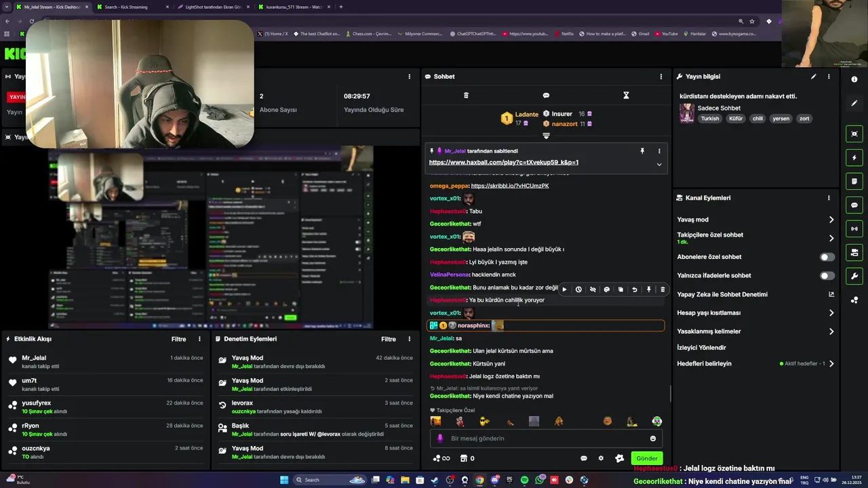Open Yapay Zeka ile Sohbet Denetimi external link
This screenshot has width=868, height=488.
(x=831, y=294)
